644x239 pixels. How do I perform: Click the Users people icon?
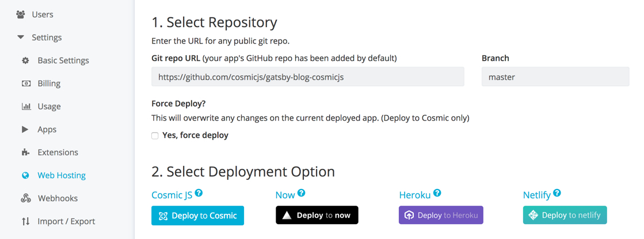tap(21, 15)
